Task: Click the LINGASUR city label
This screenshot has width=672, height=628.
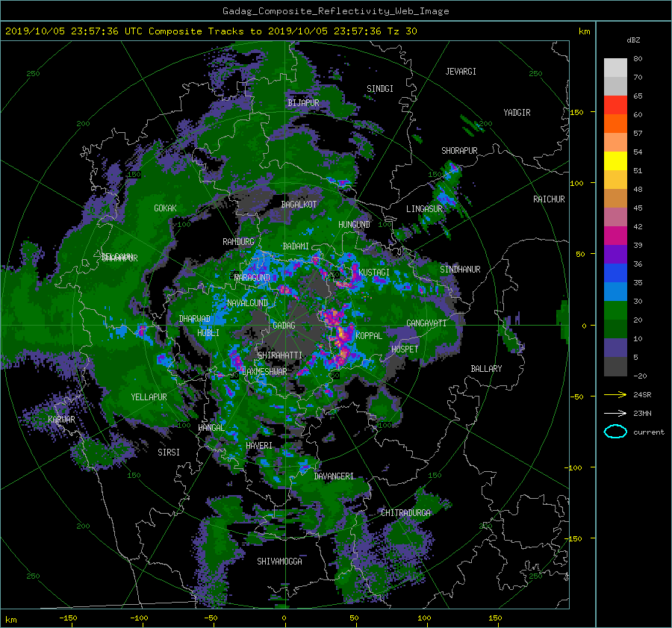Action: (x=424, y=209)
